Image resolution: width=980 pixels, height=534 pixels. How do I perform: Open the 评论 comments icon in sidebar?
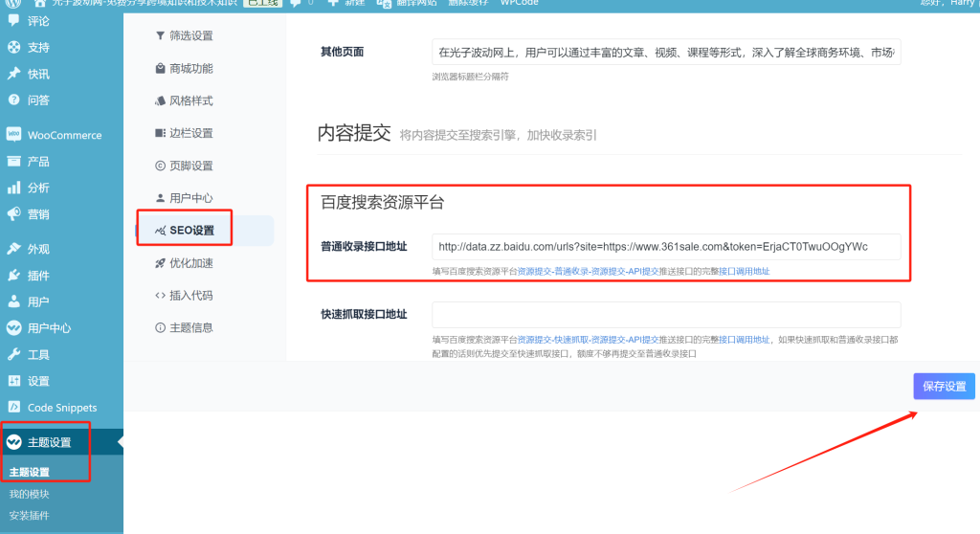(13, 21)
